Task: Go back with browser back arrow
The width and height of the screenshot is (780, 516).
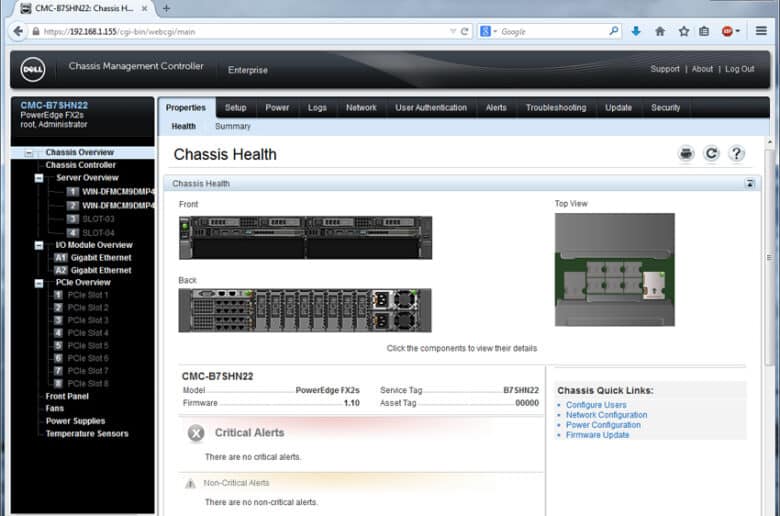Action: pos(18,31)
